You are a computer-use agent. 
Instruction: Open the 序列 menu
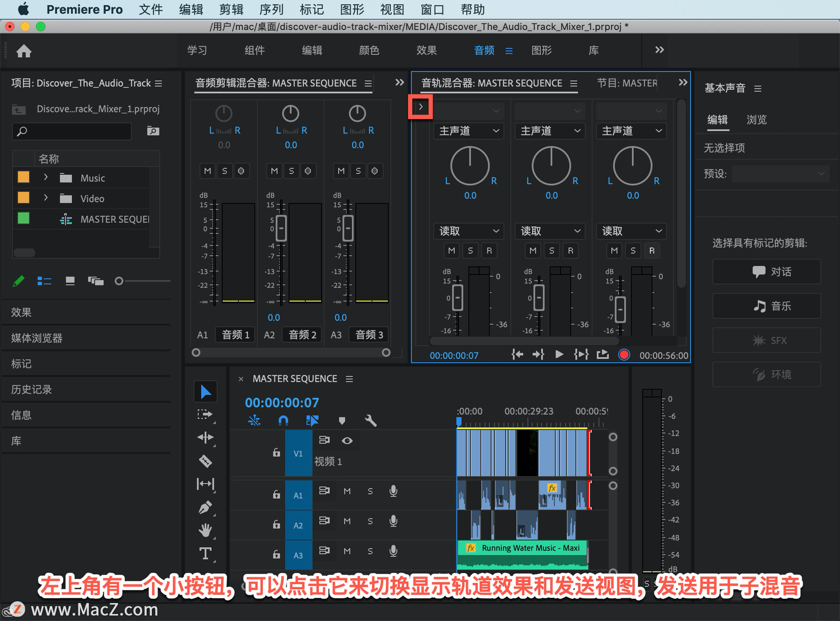point(271,9)
